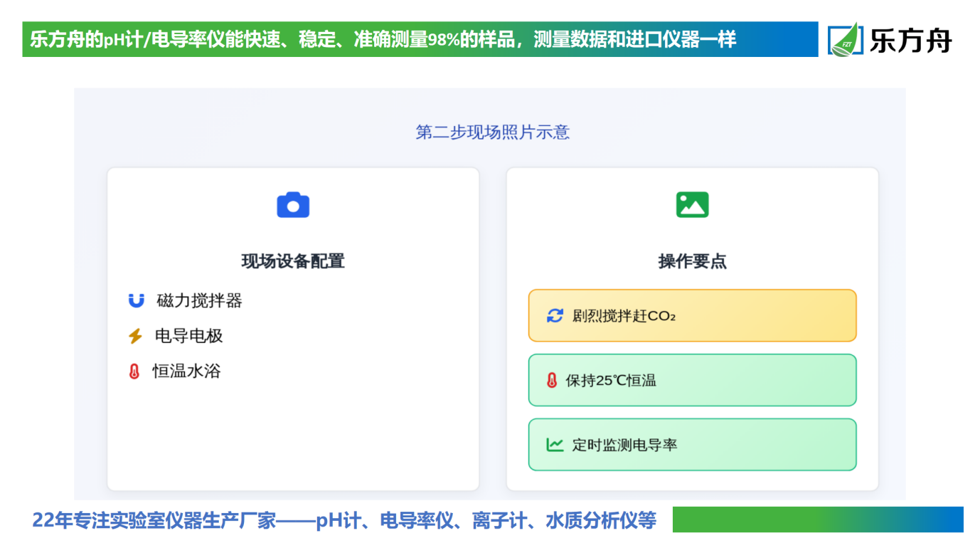The width and height of the screenshot is (980, 548).
Task: Click the 现场设备配置 heading
Action: [x=293, y=261]
